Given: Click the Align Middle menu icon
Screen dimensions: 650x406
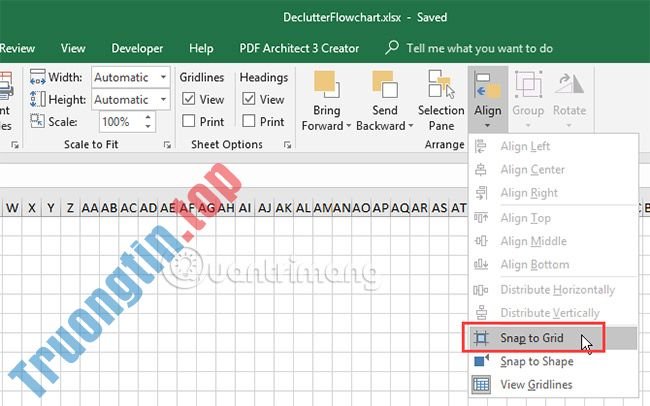Looking at the screenshot, I should point(481,241).
